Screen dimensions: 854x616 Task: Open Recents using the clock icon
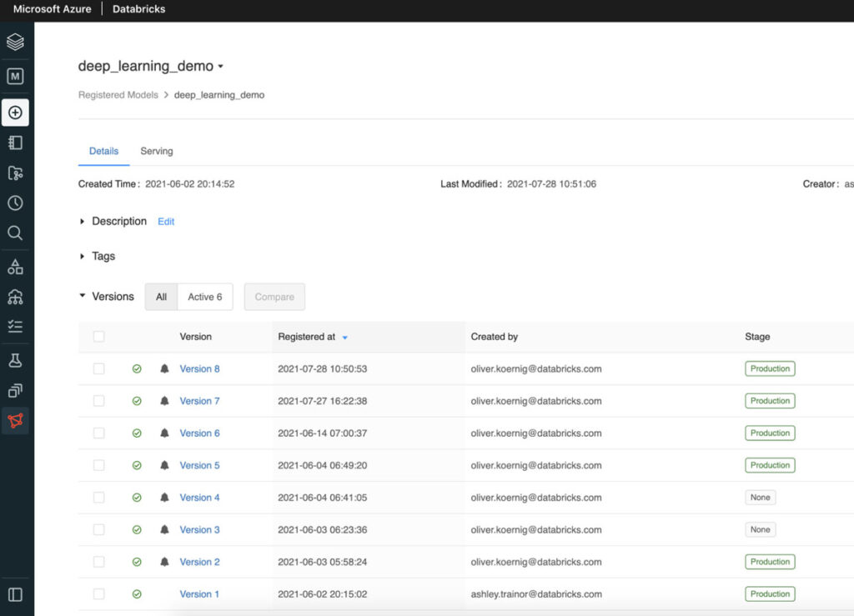tap(15, 203)
